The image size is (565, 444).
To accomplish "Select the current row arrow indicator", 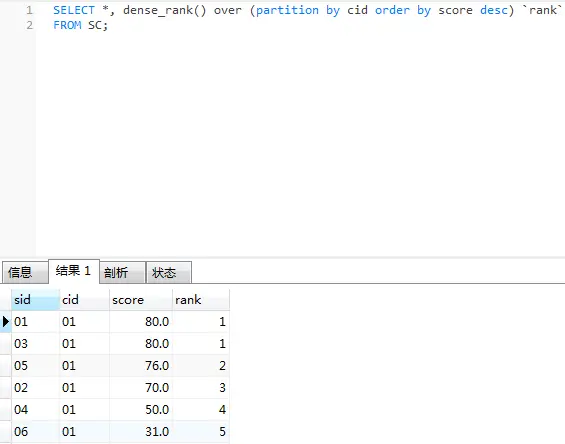I will pos(5,321).
